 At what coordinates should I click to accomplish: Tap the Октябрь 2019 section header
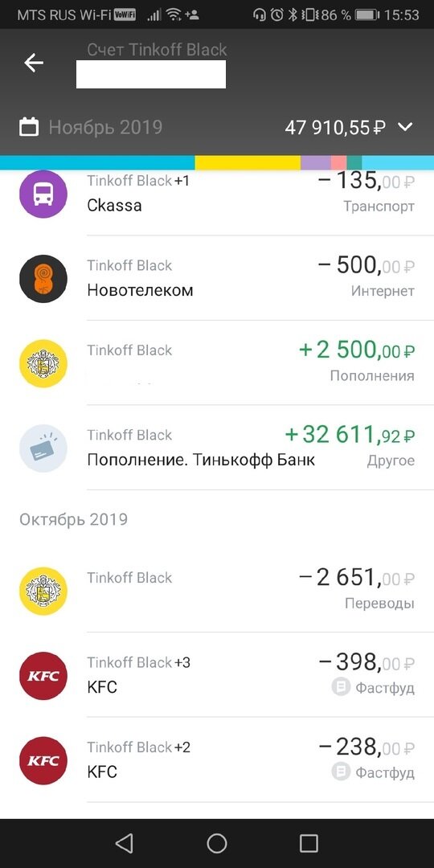(x=73, y=519)
